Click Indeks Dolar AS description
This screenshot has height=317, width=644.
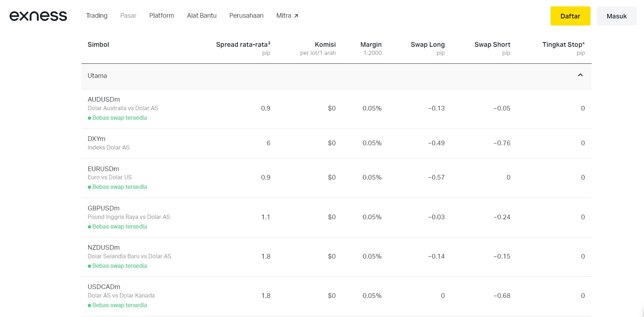[108, 148]
